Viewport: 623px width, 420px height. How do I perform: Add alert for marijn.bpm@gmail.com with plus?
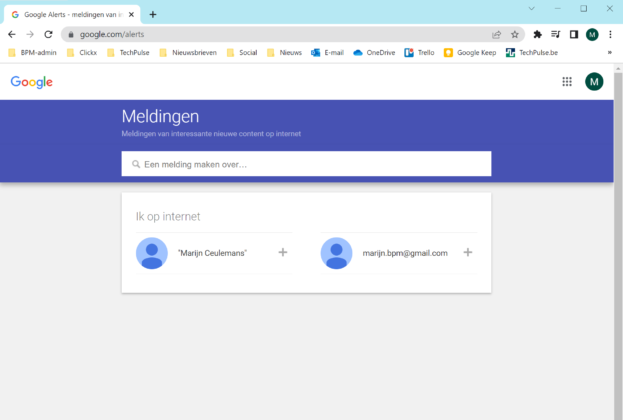tap(468, 252)
